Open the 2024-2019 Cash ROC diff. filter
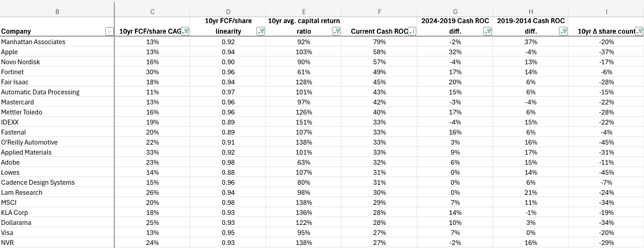 (x=488, y=32)
